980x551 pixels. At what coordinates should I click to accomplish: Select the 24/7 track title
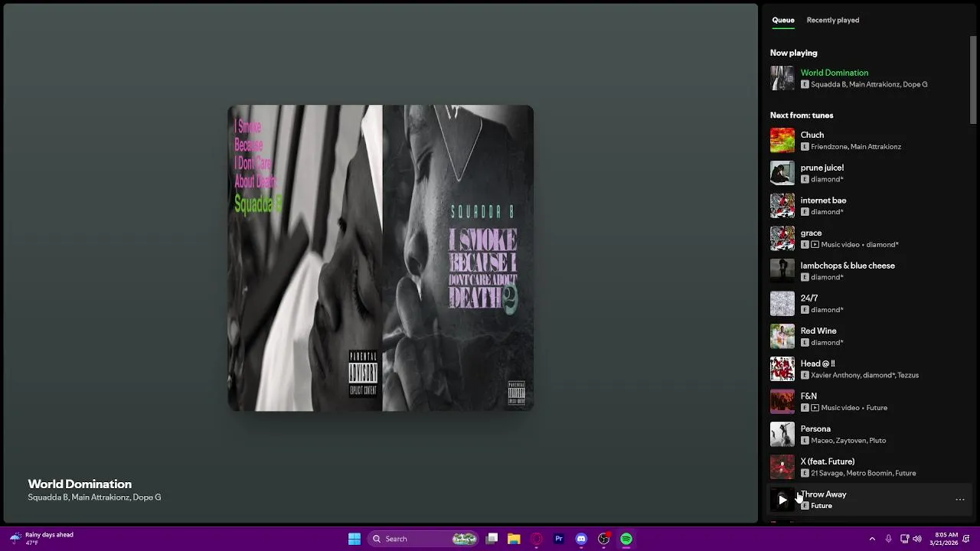tap(809, 298)
